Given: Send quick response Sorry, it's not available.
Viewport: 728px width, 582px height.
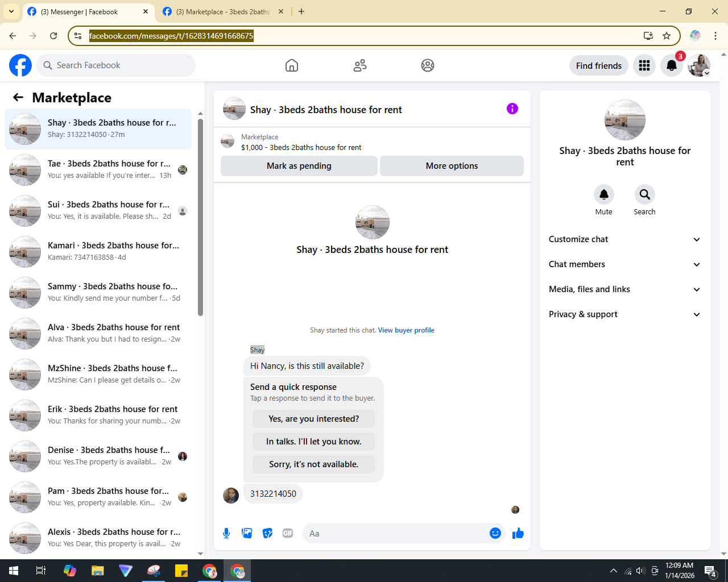Looking at the screenshot, I should [314, 464].
